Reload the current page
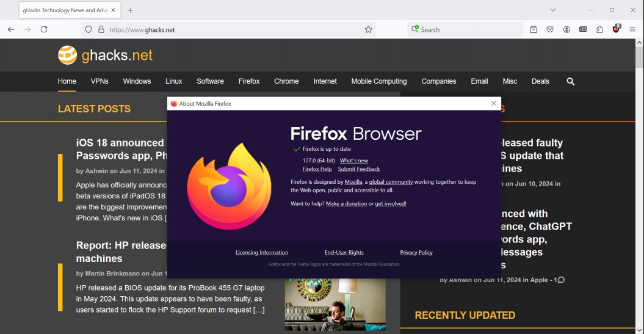Viewport: 644px width, 334px height. tap(44, 29)
